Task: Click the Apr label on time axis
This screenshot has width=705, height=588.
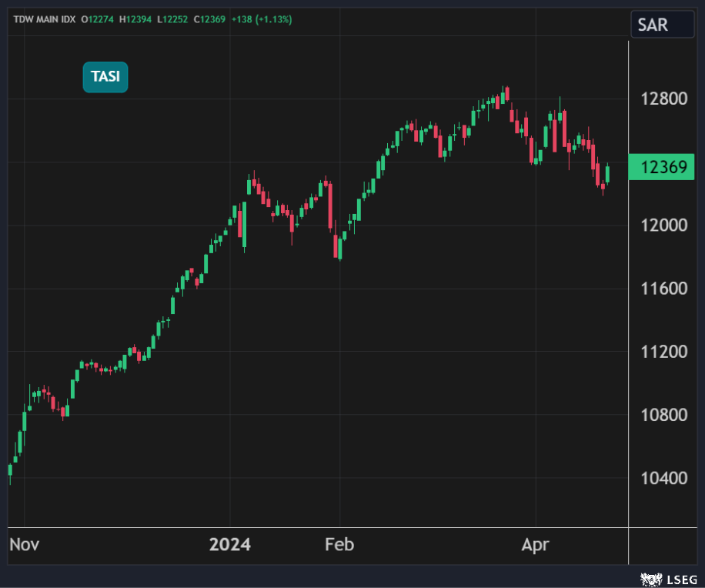Action: tap(536, 545)
